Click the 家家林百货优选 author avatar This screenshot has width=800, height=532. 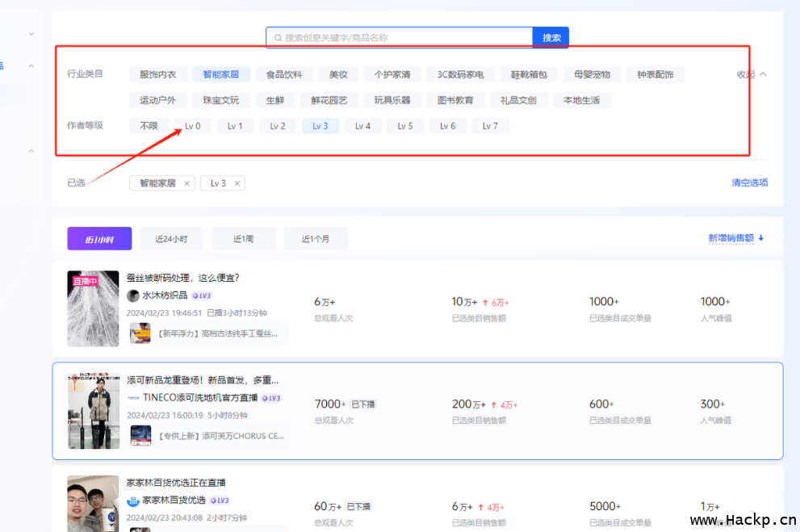(133, 501)
